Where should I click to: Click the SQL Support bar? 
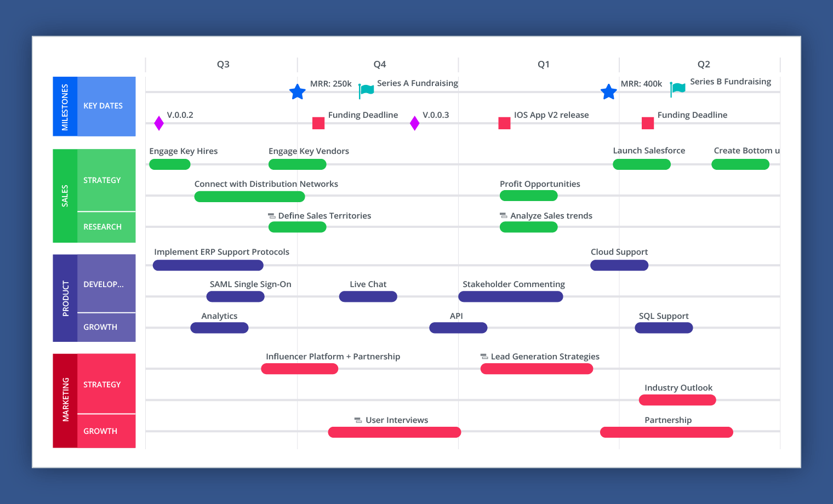coord(664,328)
